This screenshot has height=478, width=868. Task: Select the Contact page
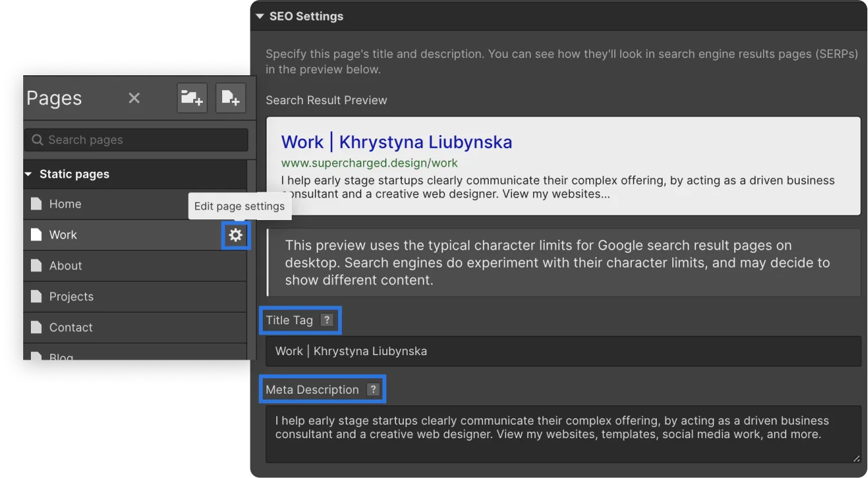tap(135, 327)
